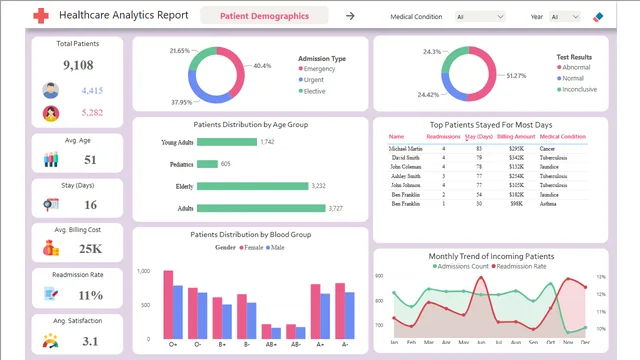The image size is (640, 360).
Task: Click the Readmission Rate 11% value
Action: 91,295
